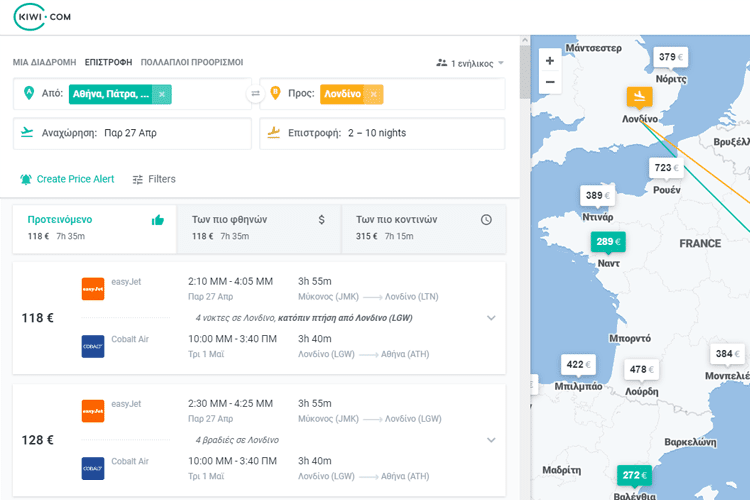Select the 272 € Βαλένθια map price
Viewport: 750px width, 500px height.
[634, 475]
